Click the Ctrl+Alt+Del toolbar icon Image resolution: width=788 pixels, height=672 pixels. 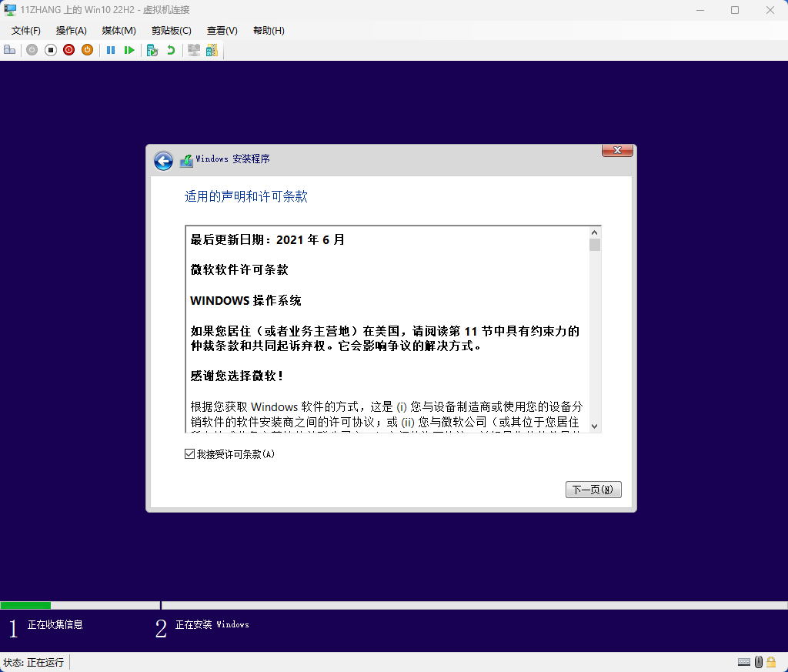(9, 50)
